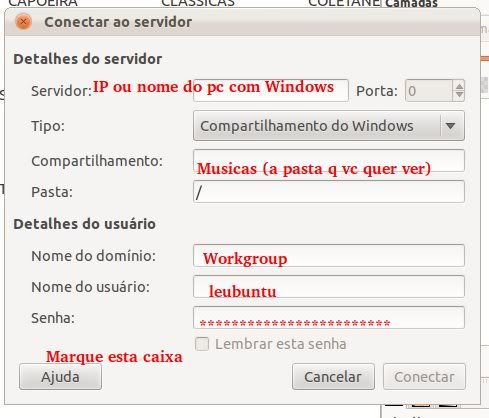The height and width of the screenshot is (418, 489).
Task: Decrease the Porta value with the down arrow
Action: tap(459, 96)
